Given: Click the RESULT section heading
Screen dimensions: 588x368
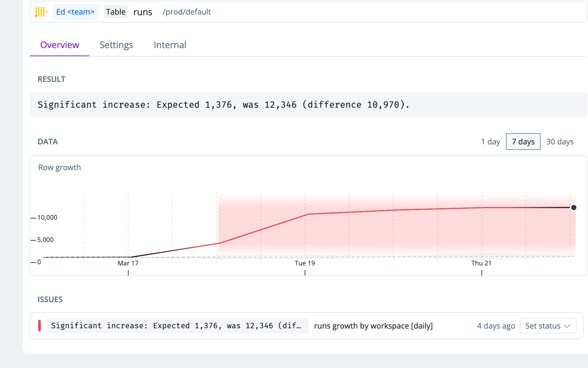Looking at the screenshot, I should [51, 79].
